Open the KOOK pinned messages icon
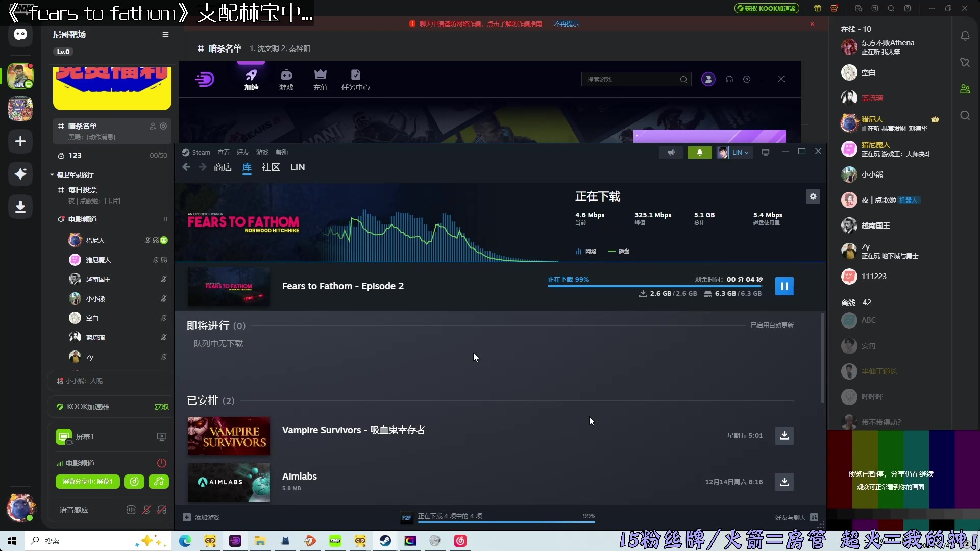Viewport: 980px width, 551px height. 965,62
